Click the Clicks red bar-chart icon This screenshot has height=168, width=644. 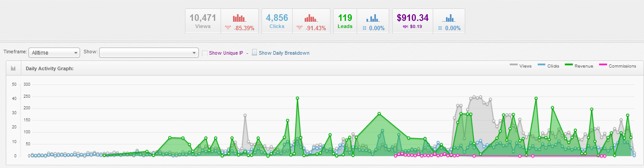[x=311, y=18]
